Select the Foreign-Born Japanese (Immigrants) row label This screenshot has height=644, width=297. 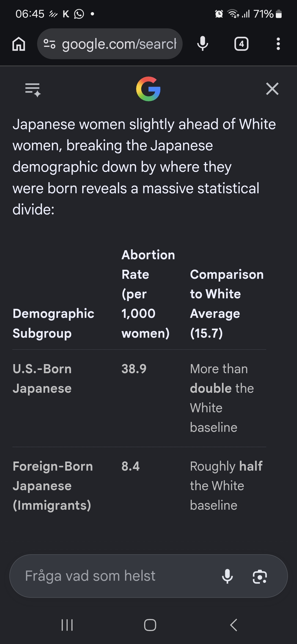coord(53,486)
